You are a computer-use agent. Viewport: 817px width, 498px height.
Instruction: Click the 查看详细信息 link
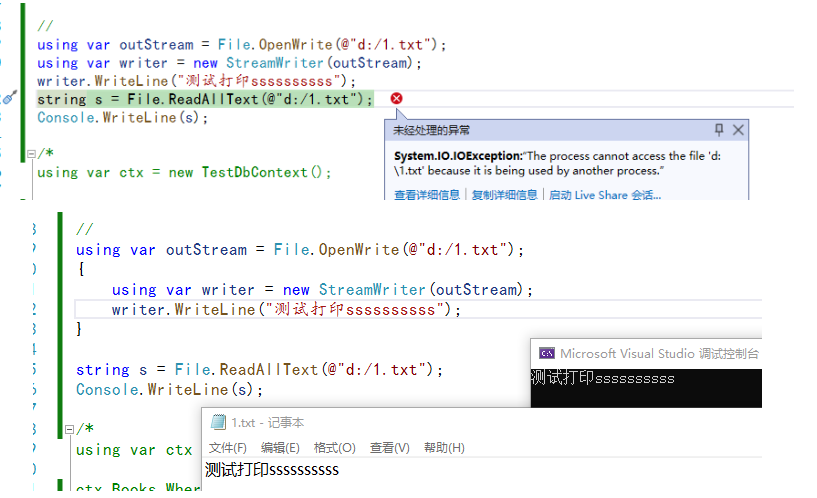[427, 195]
